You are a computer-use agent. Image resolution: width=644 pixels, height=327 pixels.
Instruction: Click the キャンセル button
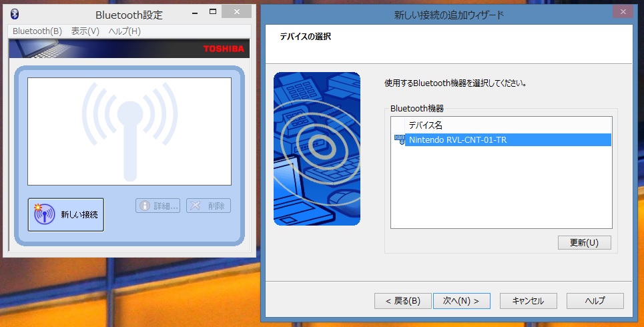coord(528,301)
